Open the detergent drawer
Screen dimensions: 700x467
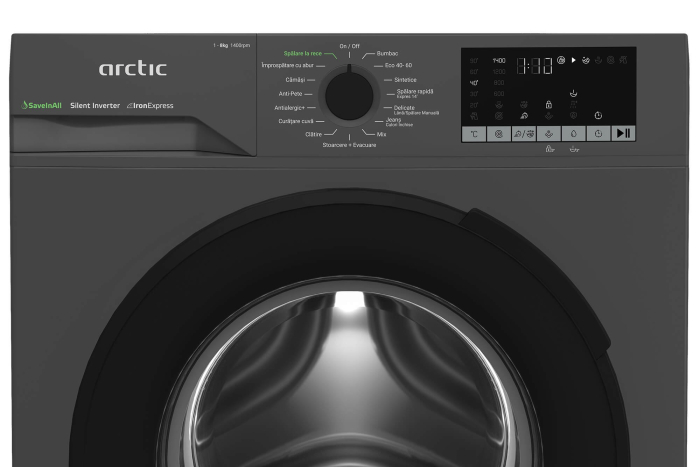point(129,134)
